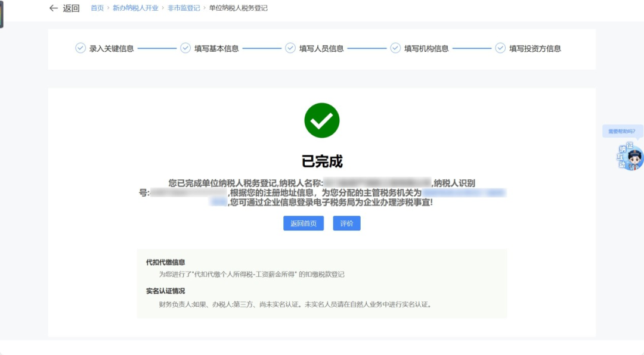Click the 已完成 heading

tap(322, 161)
